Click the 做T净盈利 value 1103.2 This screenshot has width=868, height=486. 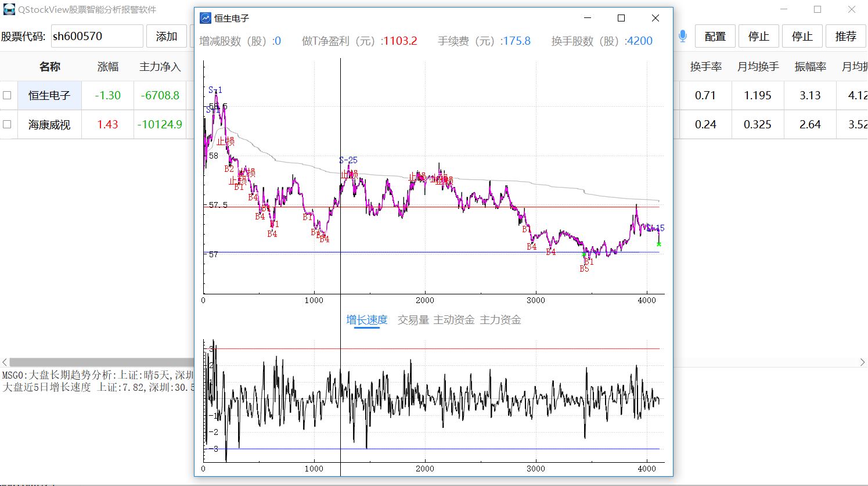pos(400,41)
